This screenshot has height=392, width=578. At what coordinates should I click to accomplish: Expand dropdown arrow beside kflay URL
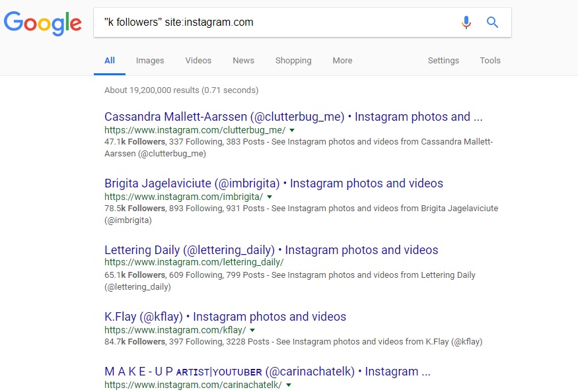coord(252,330)
